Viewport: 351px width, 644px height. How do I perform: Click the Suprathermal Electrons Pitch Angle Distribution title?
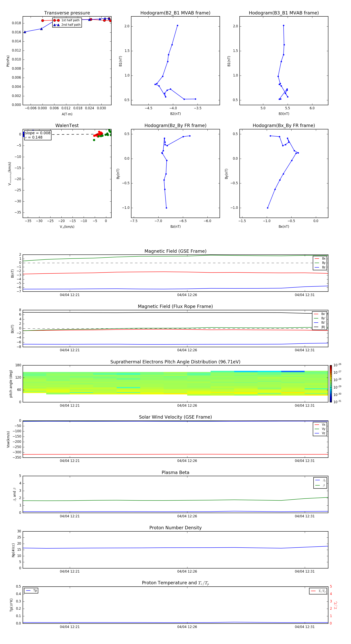coord(175,362)
